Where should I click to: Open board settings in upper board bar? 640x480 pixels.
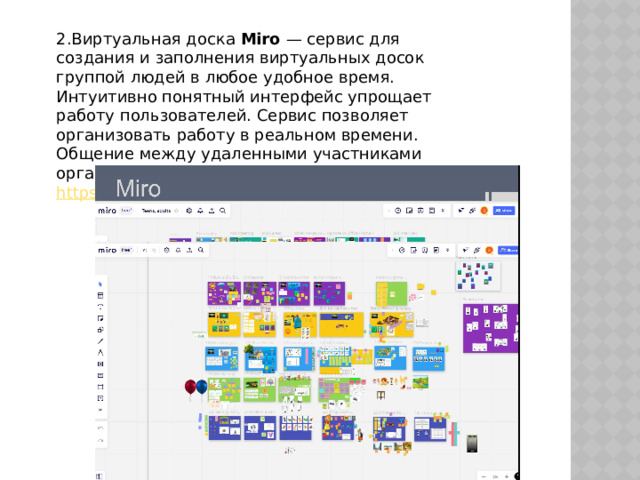click(x=189, y=211)
